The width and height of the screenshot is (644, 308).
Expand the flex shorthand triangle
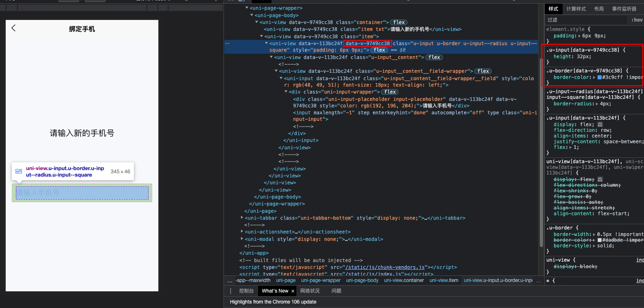571,147
